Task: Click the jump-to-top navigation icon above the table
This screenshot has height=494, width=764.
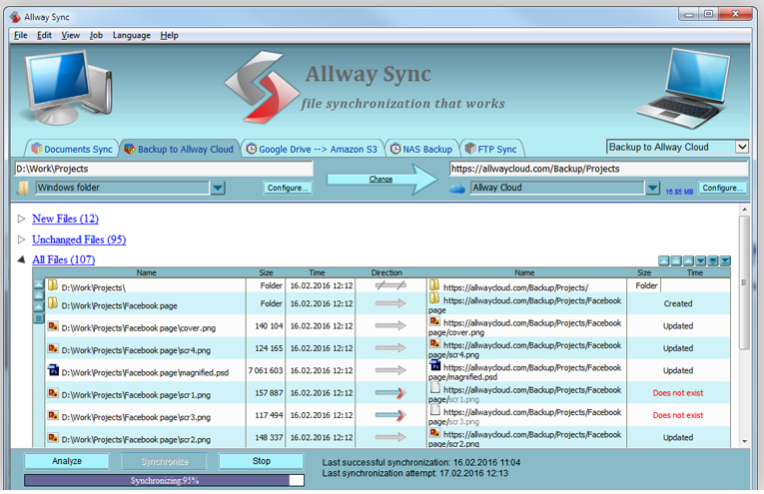Action: click(x=664, y=261)
